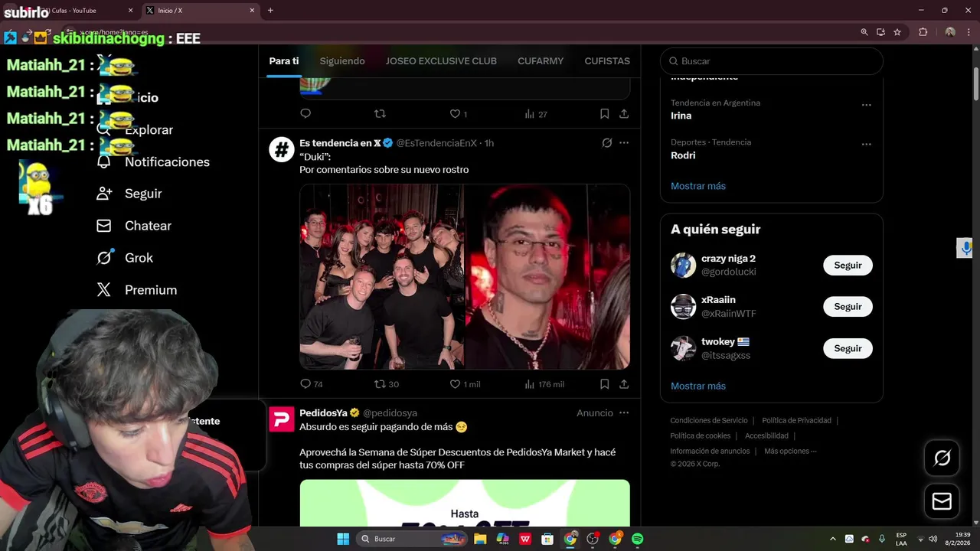Open File Explorer from the taskbar
Viewport: 980px width, 551px height.
coord(480,539)
